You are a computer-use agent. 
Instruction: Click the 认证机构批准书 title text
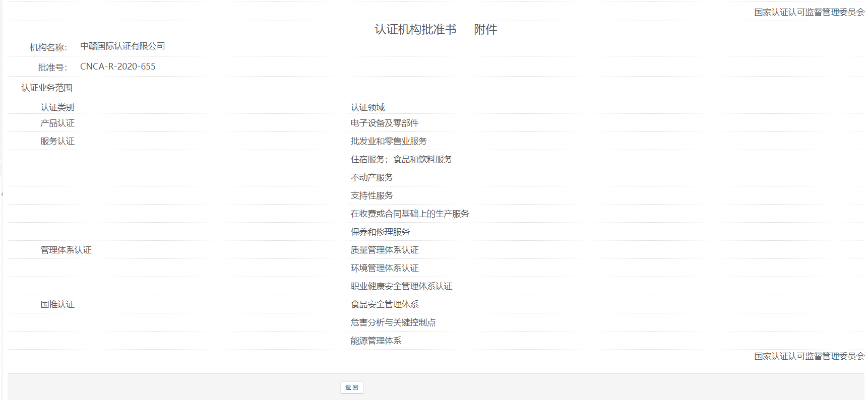(x=415, y=30)
